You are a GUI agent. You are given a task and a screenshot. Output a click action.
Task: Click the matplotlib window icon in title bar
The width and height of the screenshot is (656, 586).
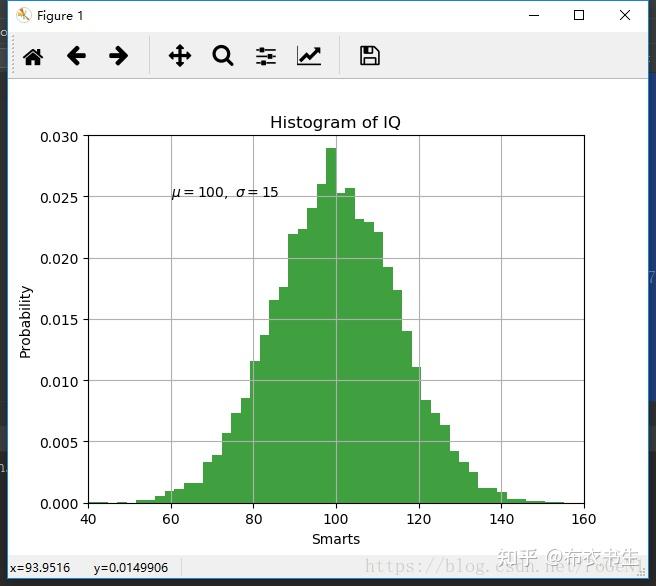pos(23,15)
